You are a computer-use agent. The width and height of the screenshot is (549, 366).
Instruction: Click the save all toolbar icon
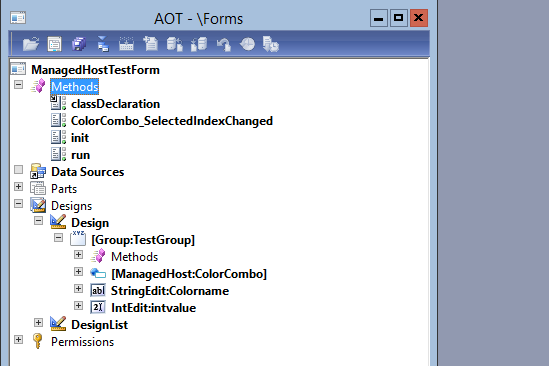pos(79,44)
